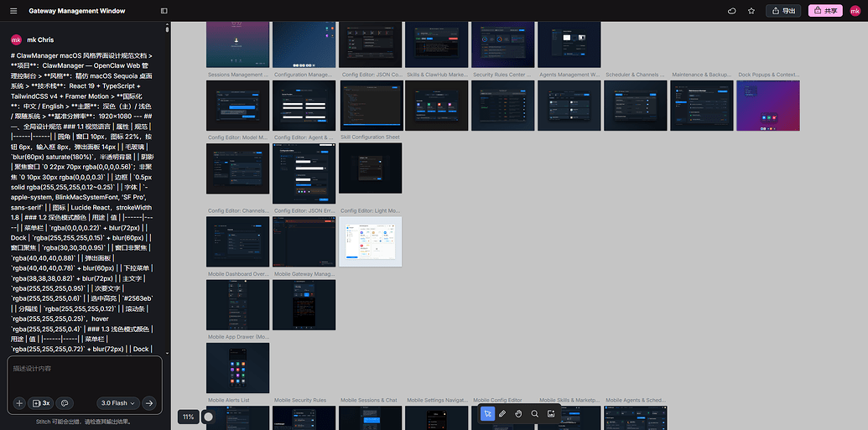Click the pink 共享 share button
Image resolution: width=868 pixels, height=430 pixels.
coord(825,11)
